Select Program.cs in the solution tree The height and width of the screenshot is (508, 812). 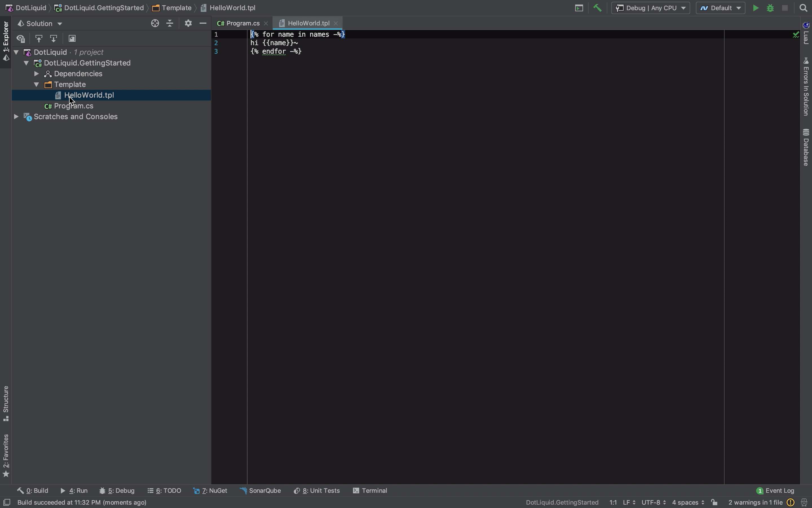coord(74,106)
